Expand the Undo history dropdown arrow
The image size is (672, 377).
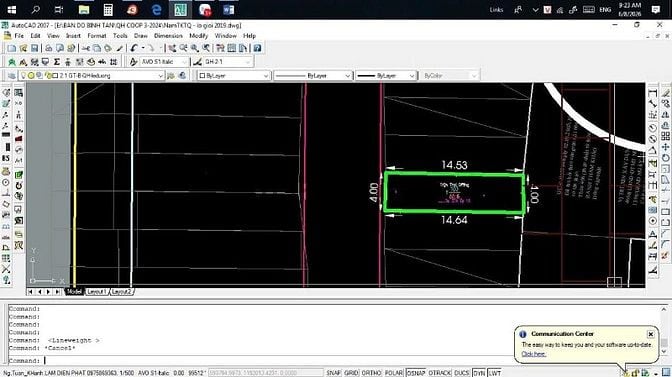[x=143, y=48]
